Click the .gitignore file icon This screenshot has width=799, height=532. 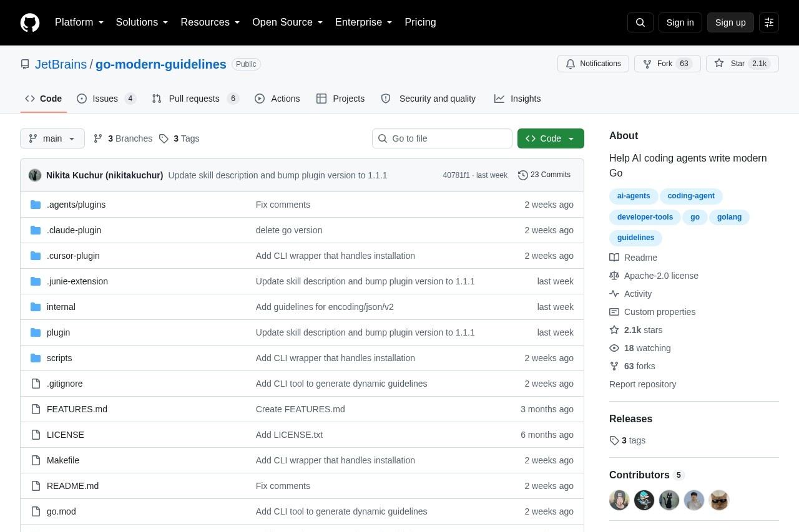point(36,384)
